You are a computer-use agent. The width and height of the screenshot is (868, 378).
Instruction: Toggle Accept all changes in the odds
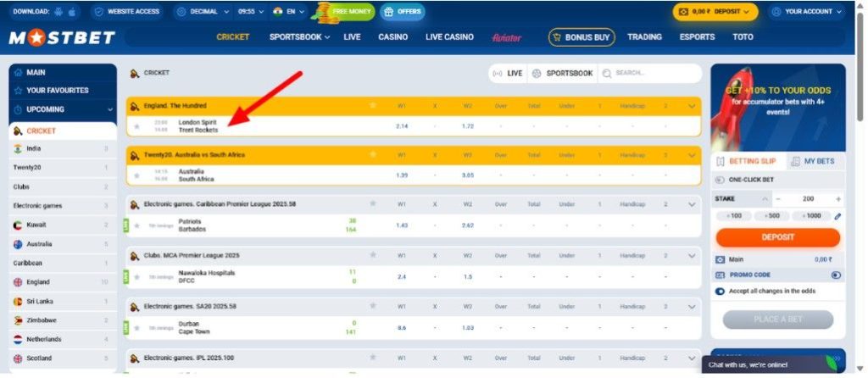click(x=721, y=291)
